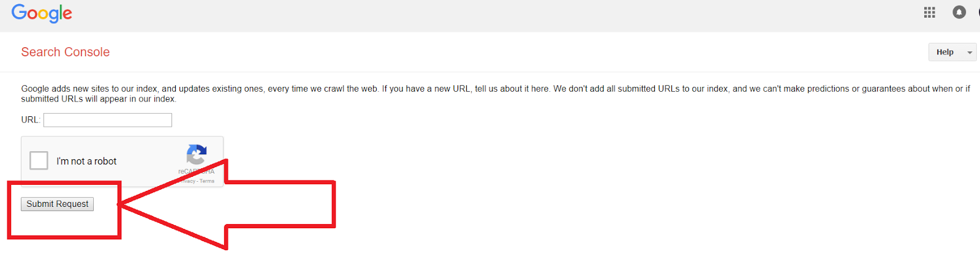Open the account avatar at header edge

pos(978,12)
